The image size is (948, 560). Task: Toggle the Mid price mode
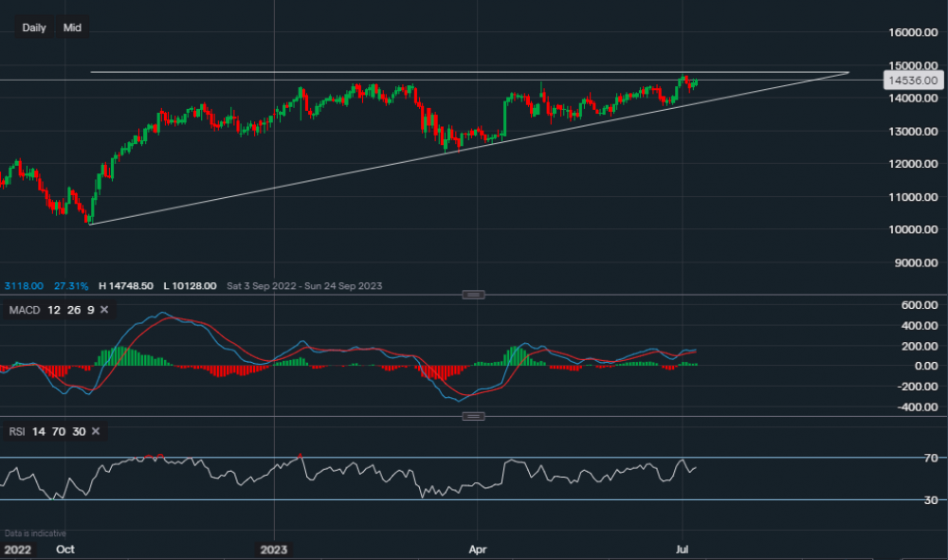pos(71,27)
